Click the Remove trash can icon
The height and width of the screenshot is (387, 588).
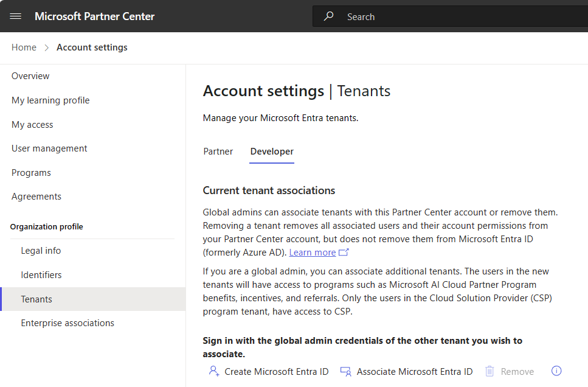(490, 371)
